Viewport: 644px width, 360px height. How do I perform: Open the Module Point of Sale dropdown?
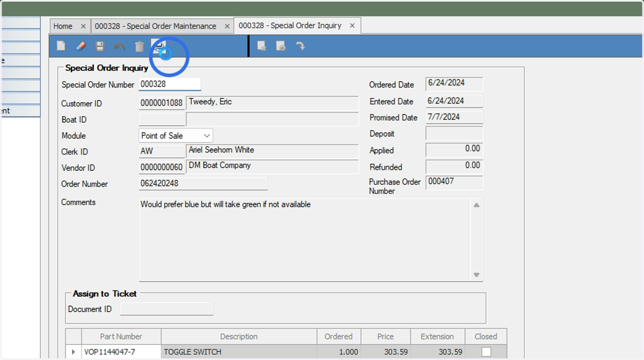pyautogui.click(x=207, y=136)
